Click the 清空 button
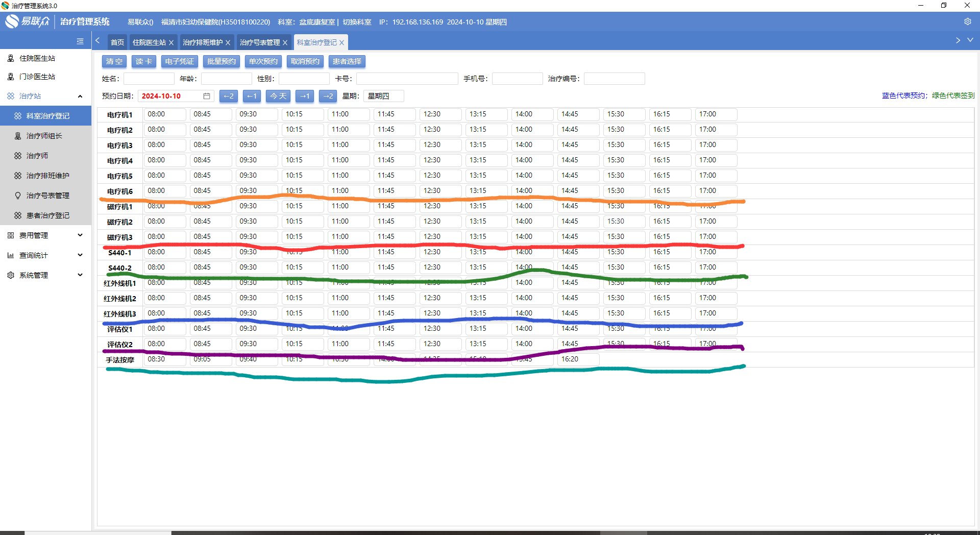Screen dimensions: 980x535 pos(114,61)
